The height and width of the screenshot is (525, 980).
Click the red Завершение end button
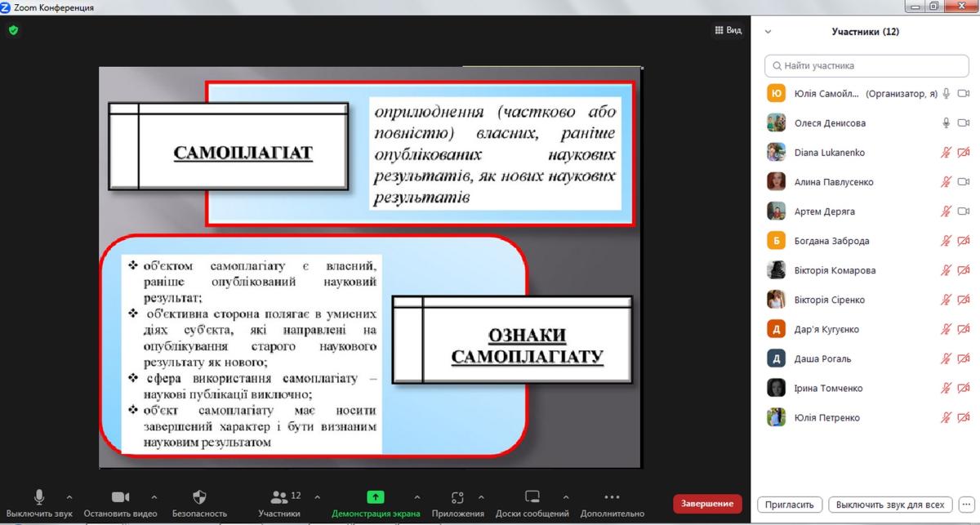[x=707, y=504]
